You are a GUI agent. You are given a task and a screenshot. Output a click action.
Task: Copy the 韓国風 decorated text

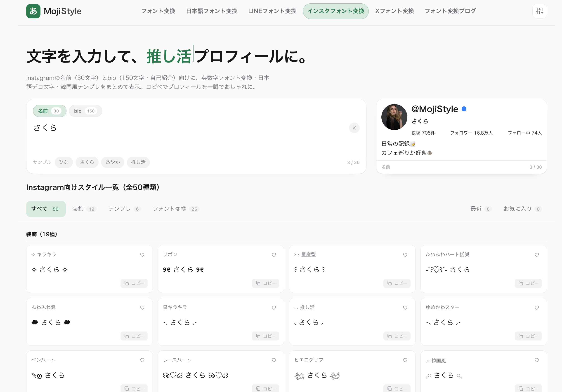click(528, 388)
